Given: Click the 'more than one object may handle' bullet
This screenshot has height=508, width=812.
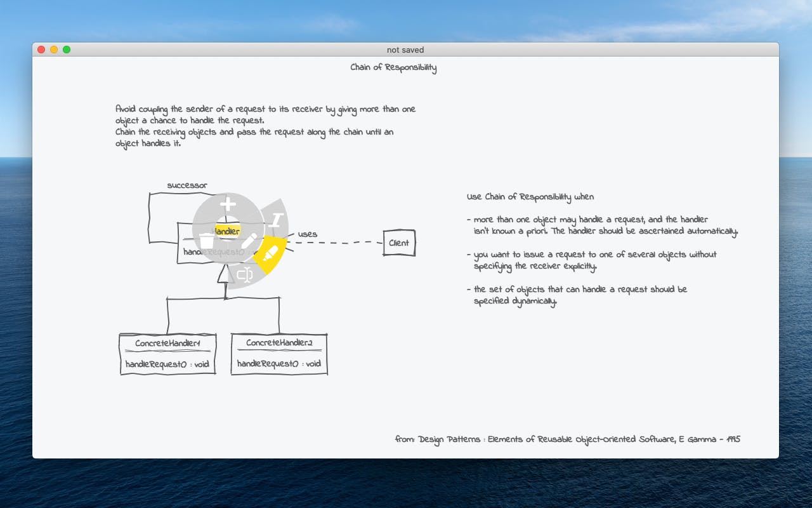Looking at the screenshot, I should click(x=603, y=225).
